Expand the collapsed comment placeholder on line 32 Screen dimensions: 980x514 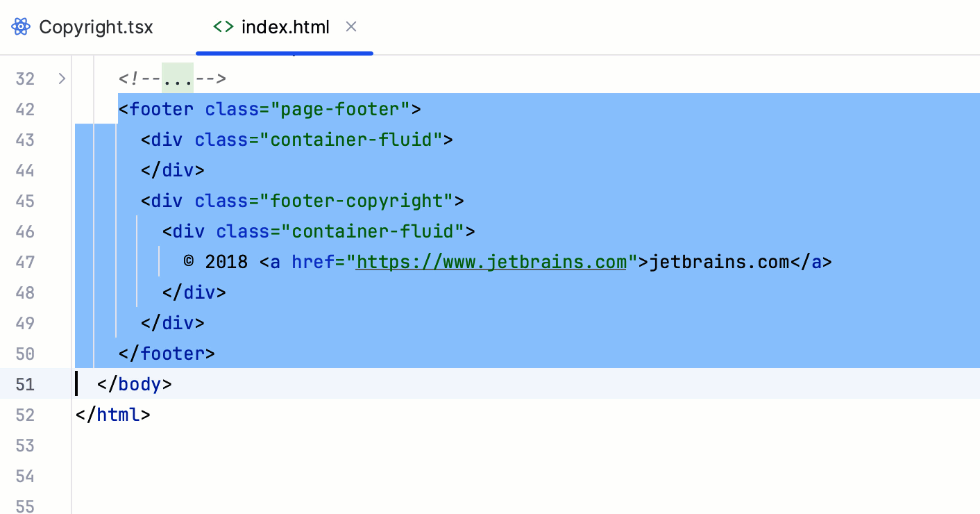tap(178, 78)
